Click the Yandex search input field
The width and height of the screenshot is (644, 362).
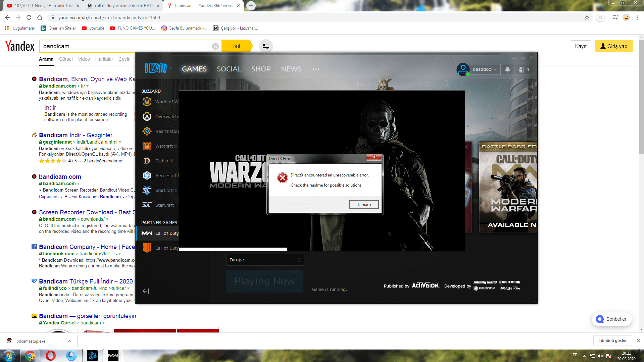(127, 46)
